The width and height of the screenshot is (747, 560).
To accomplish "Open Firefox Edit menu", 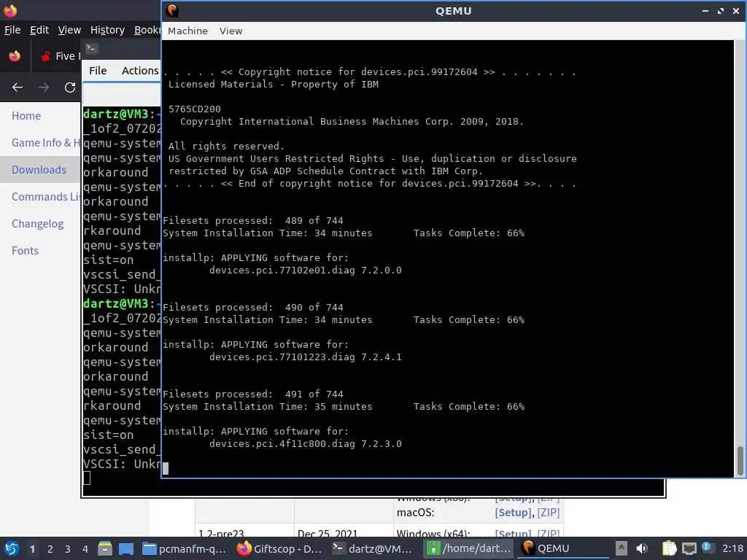I will (39, 30).
